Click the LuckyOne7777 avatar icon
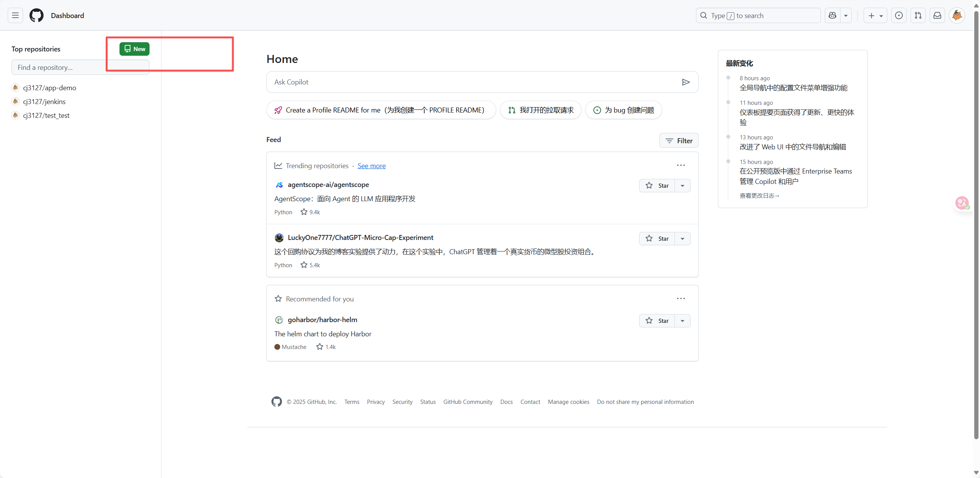Screen dimensions: 980x478 279,238
